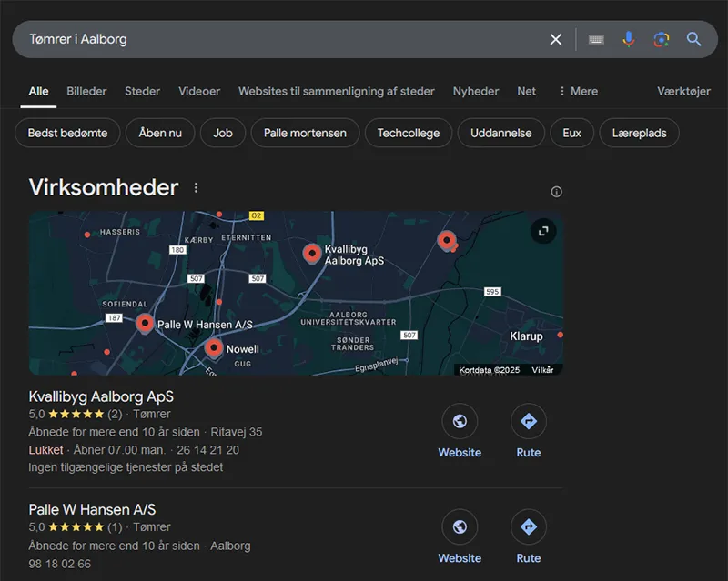Select the Uddannelse chip
728x581 pixels.
coord(501,133)
